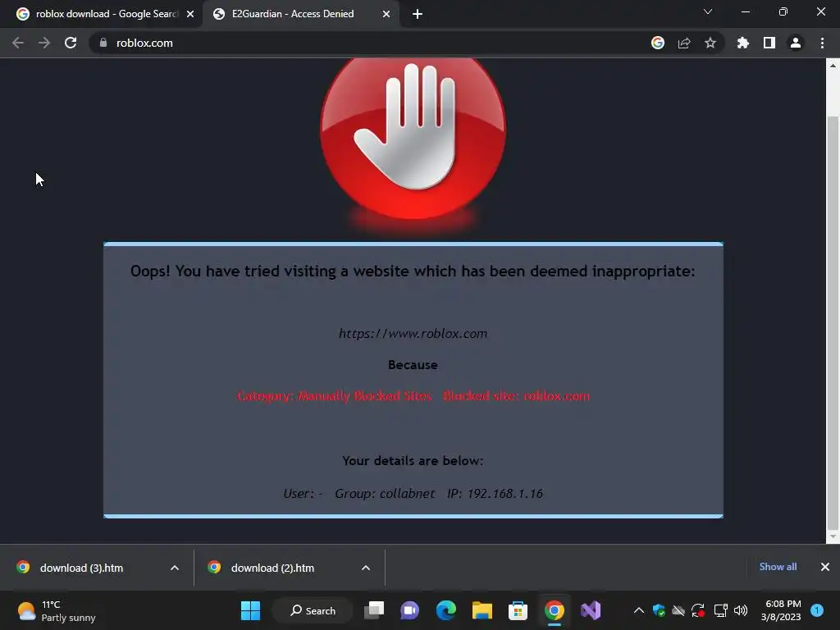Click the scrollbar down arrow

pos(833,536)
